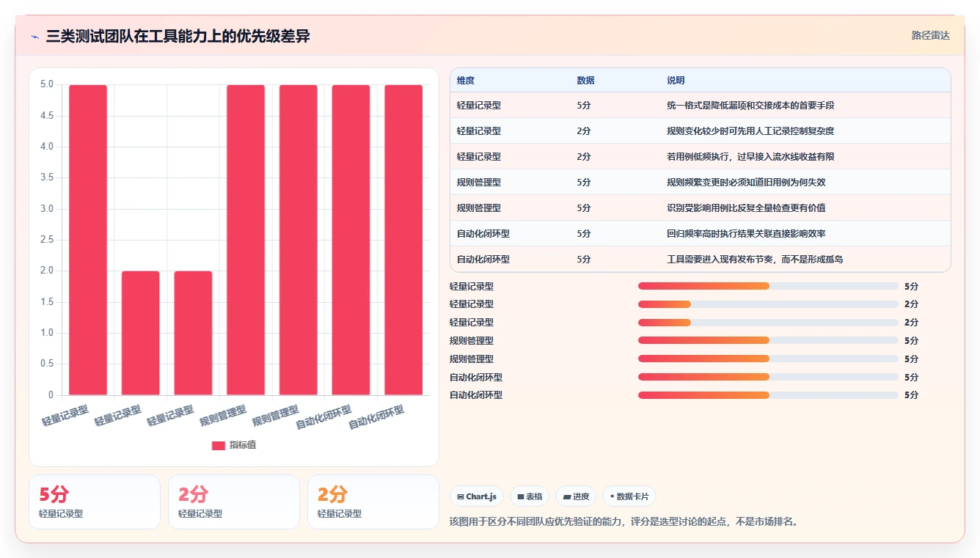The height and width of the screenshot is (558, 980).
Task: Click the 2.5 y-axis tick label
Action: click(x=47, y=240)
